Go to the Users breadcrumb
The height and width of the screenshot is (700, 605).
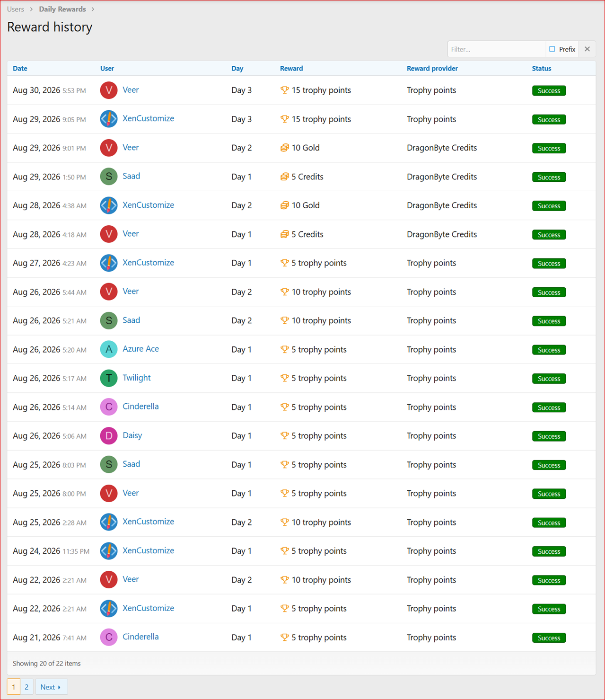pos(16,9)
